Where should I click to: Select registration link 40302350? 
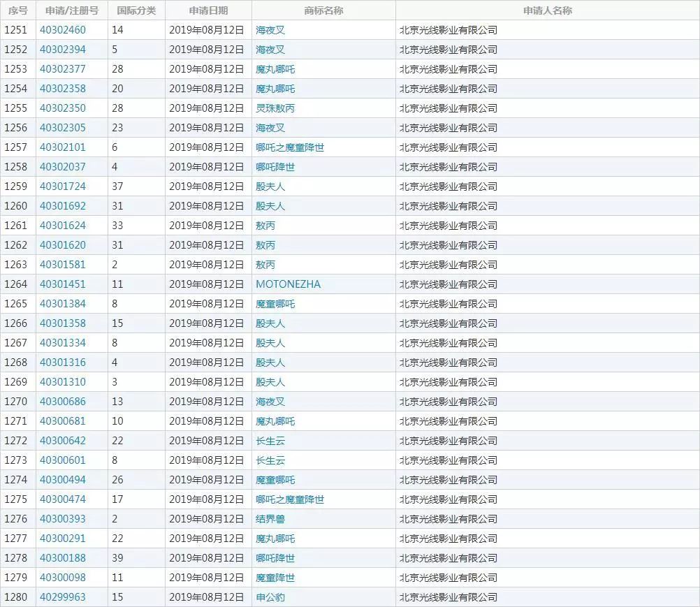(x=62, y=108)
